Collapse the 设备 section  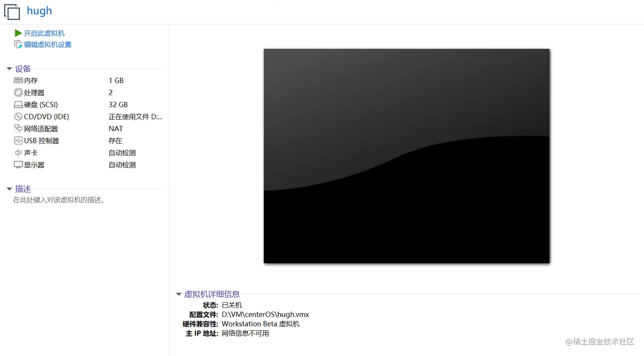[x=9, y=69]
